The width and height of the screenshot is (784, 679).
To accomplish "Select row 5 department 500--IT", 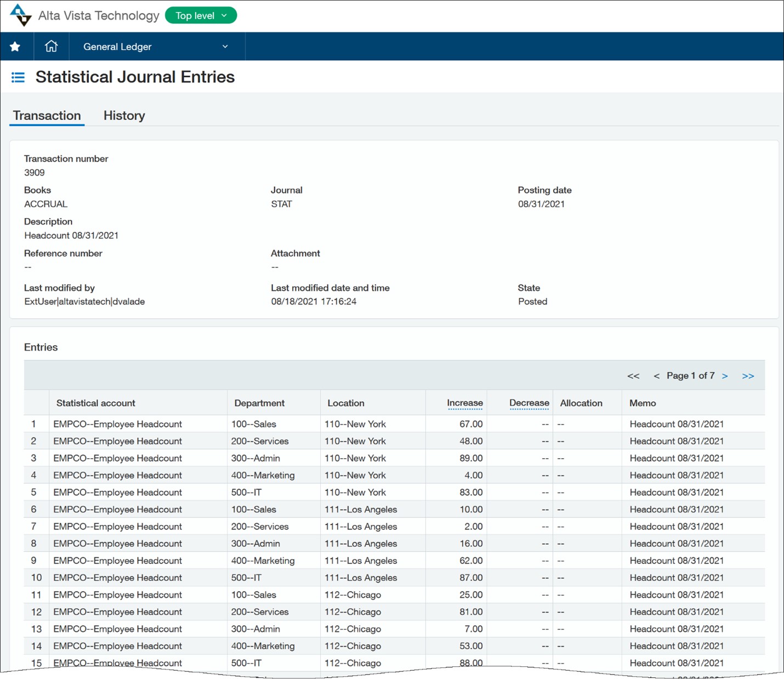I will (x=246, y=492).
